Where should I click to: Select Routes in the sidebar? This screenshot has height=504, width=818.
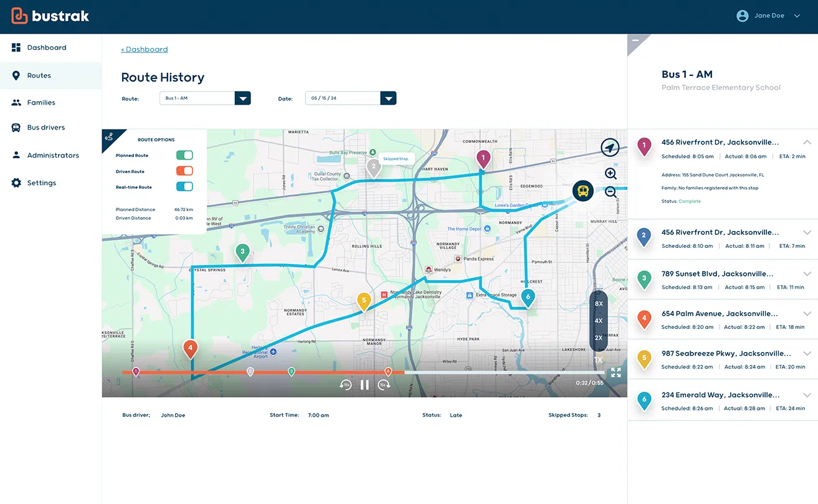[50, 75]
